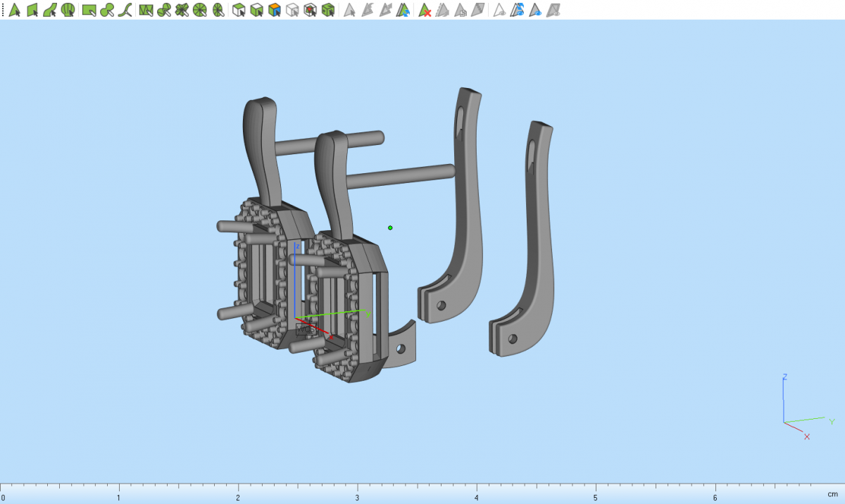
Task: Pick the rectangle brush marking tool
Action: pos(89,11)
